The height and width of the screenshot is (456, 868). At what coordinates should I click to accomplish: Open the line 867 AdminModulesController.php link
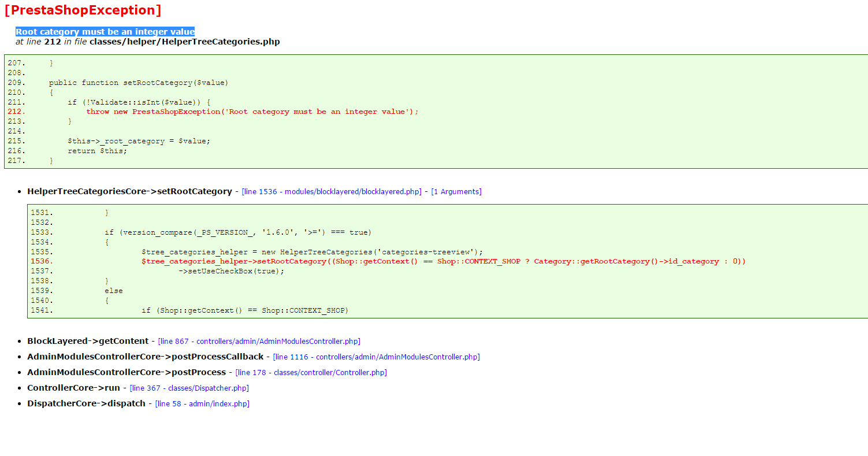point(259,342)
